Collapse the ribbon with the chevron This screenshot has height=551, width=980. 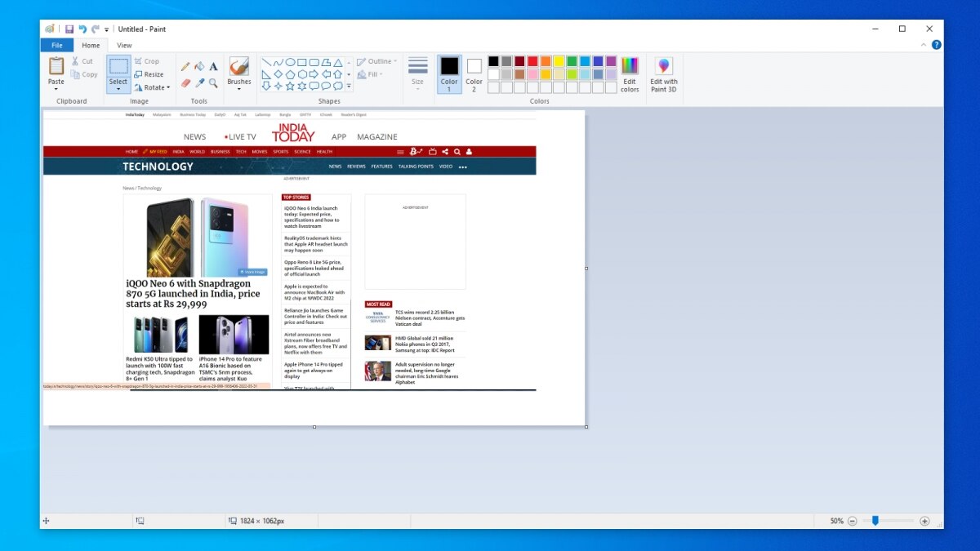click(924, 45)
